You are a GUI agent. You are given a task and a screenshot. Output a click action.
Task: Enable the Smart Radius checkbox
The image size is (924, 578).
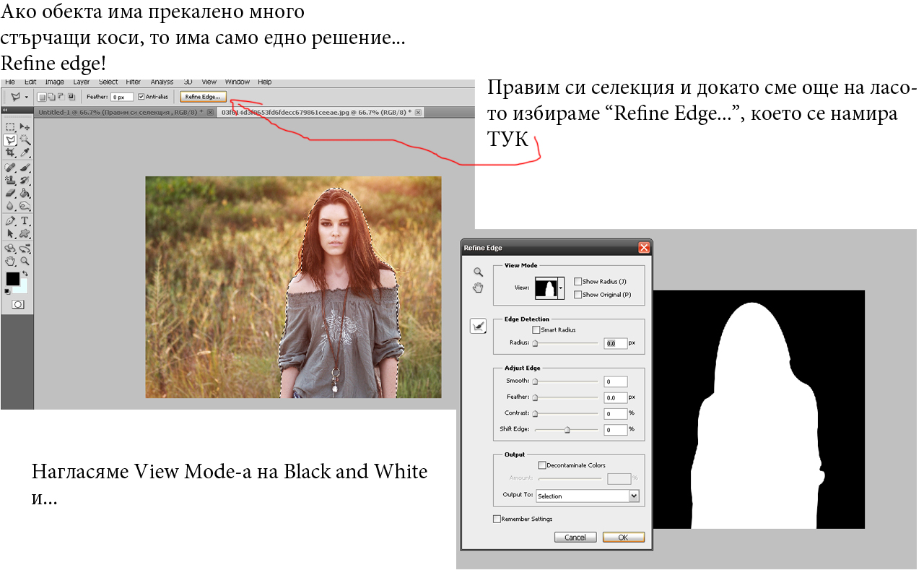(x=536, y=330)
